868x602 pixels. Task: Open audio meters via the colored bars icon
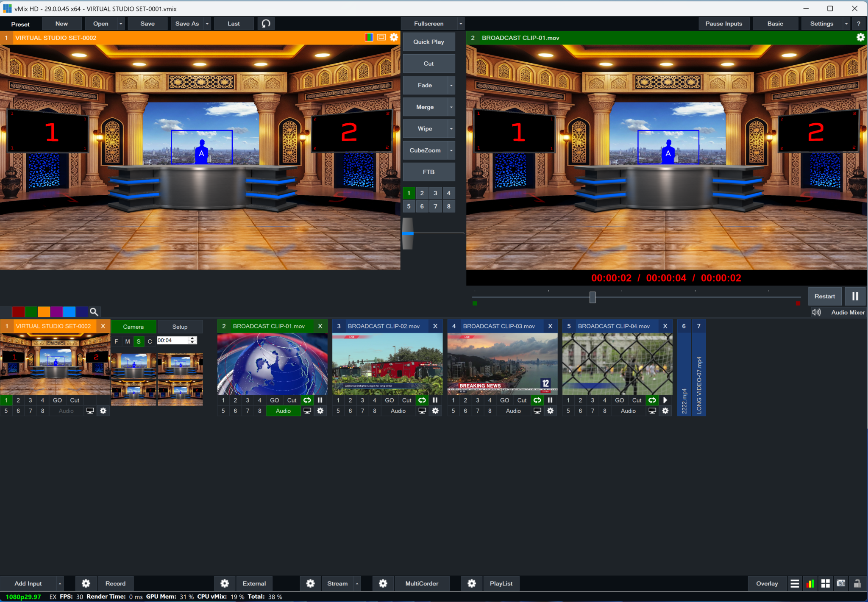point(810,583)
